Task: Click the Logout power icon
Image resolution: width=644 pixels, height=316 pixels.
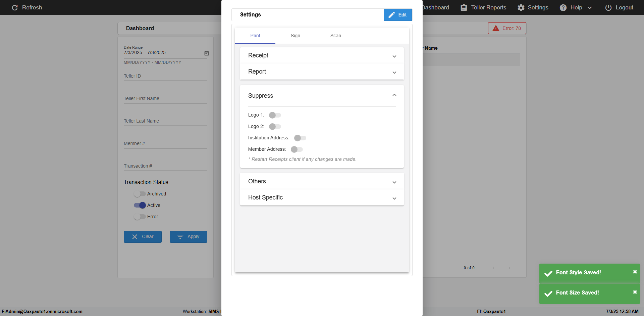Action: tap(608, 7)
